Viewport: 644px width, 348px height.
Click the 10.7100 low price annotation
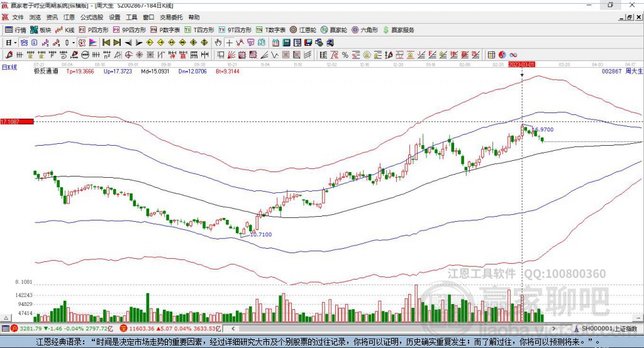[261, 235]
